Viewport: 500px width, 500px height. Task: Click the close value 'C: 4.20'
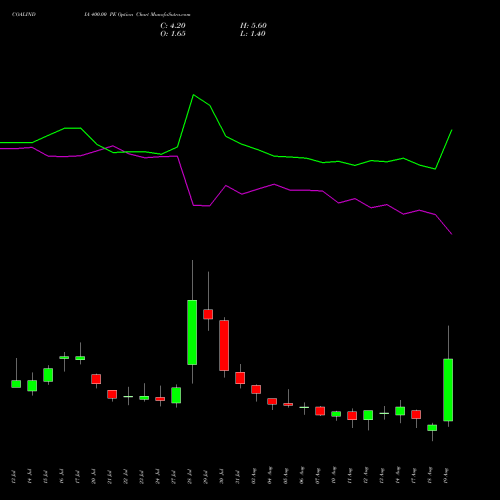click(x=173, y=26)
